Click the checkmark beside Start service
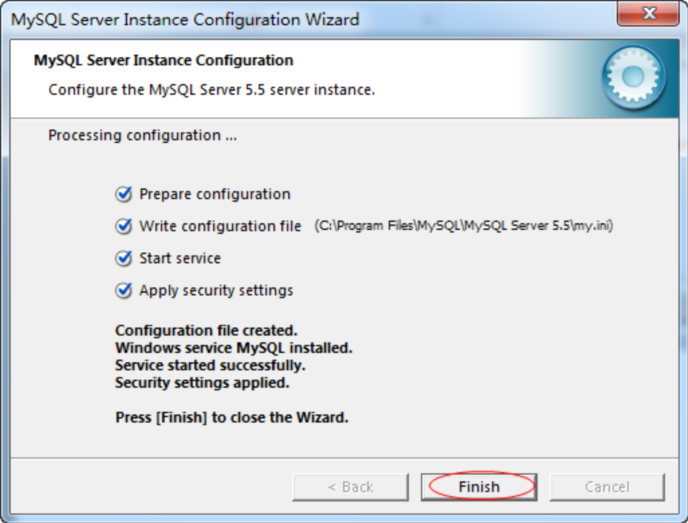688x523 pixels. pyautogui.click(x=124, y=258)
